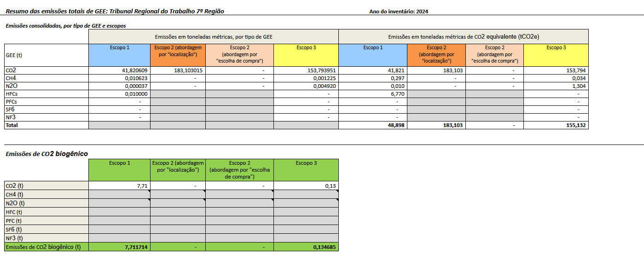Image resolution: width=644 pixels, height=260 pixels.
Task: Click the 'Resumo das emissões totais de GEE' title
Action: [115, 11]
